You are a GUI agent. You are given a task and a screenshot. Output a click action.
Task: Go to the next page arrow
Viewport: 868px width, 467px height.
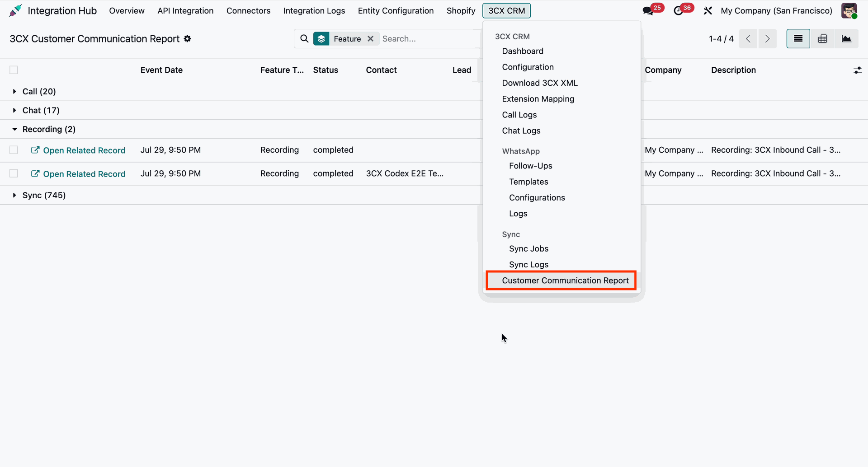point(767,39)
